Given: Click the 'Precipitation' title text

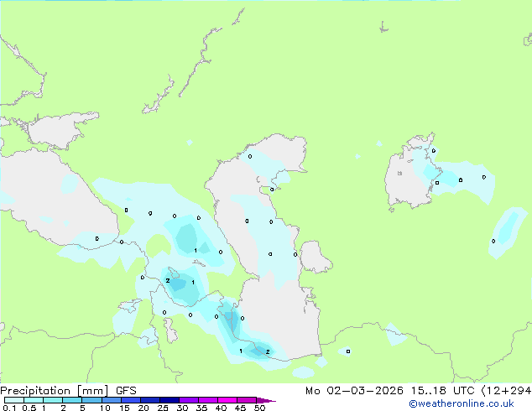Looking at the screenshot, I should pyautogui.click(x=35, y=391).
